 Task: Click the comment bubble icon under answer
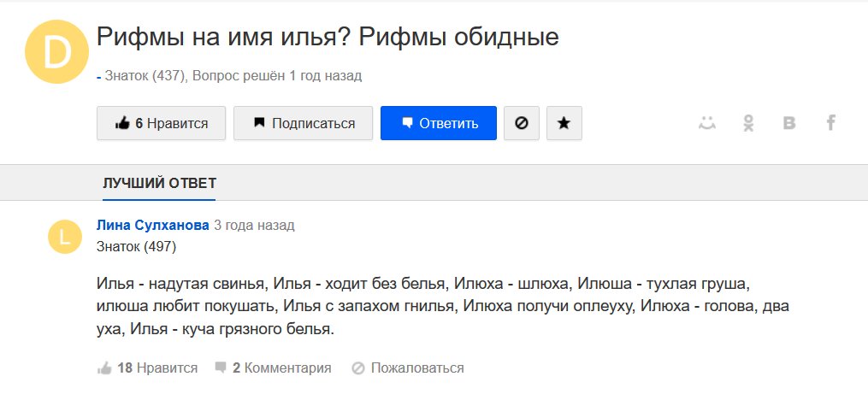[x=221, y=368]
